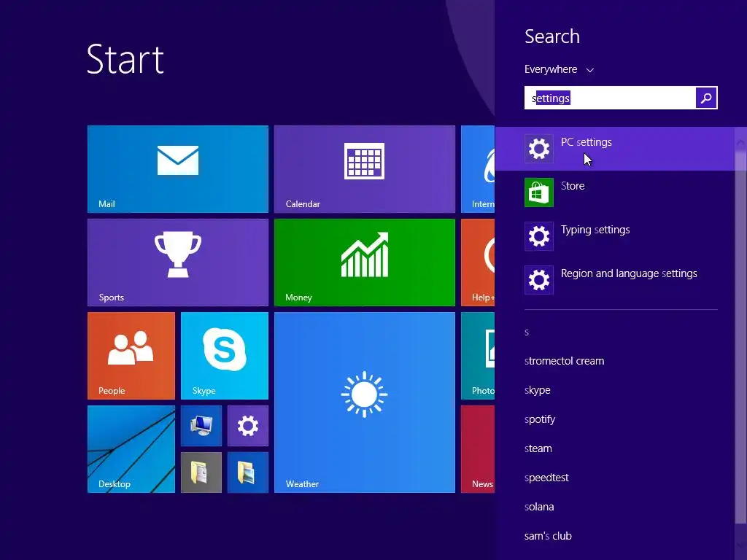Select the Typing settings result
747x560 pixels.
pyautogui.click(x=614, y=236)
